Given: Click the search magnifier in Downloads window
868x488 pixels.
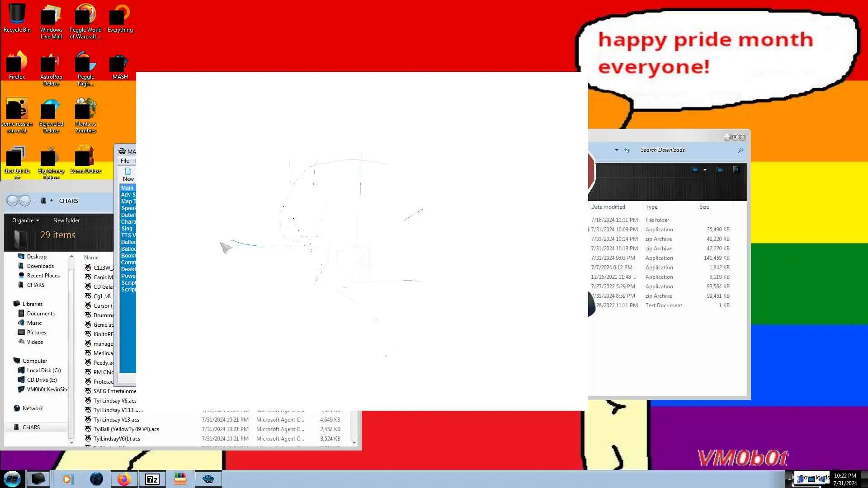Looking at the screenshot, I should click(741, 150).
